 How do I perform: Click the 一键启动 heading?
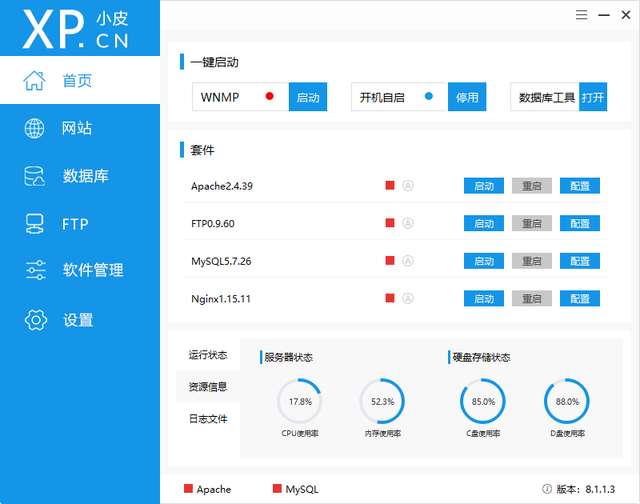pyautogui.click(x=214, y=62)
